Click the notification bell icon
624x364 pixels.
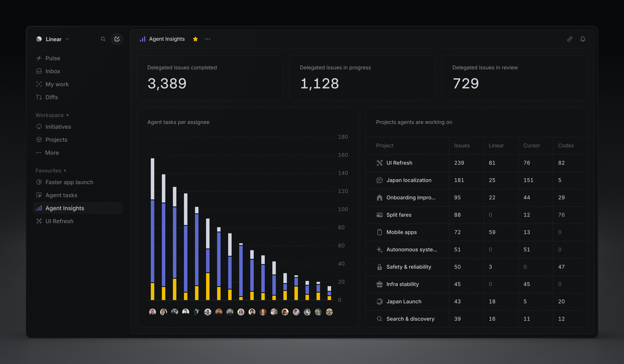(x=583, y=39)
